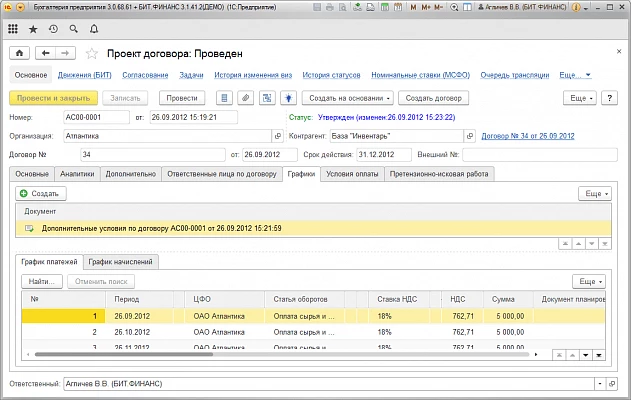
Task: Click info icon in title bar
Action: [576, 7]
